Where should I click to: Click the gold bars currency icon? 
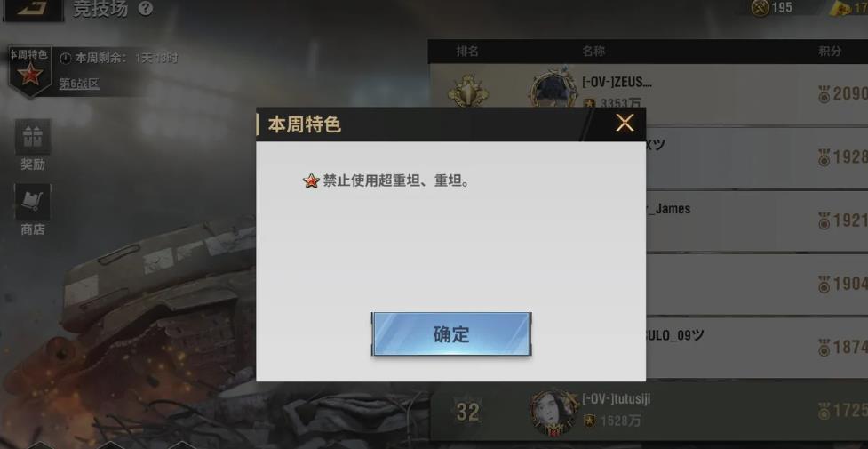click(842, 8)
